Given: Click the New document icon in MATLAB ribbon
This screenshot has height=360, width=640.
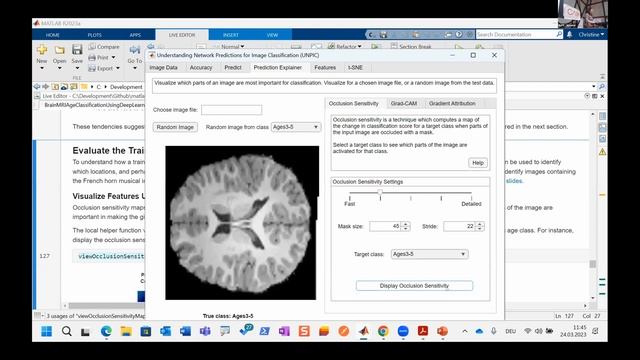Looking at the screenshot, I should tap(42, 50).
